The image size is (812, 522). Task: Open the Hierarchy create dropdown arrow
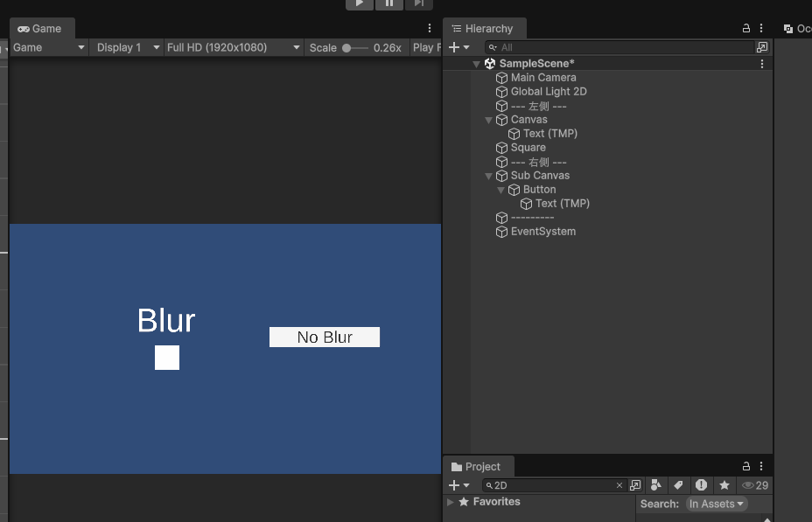[x=466, y=47]
